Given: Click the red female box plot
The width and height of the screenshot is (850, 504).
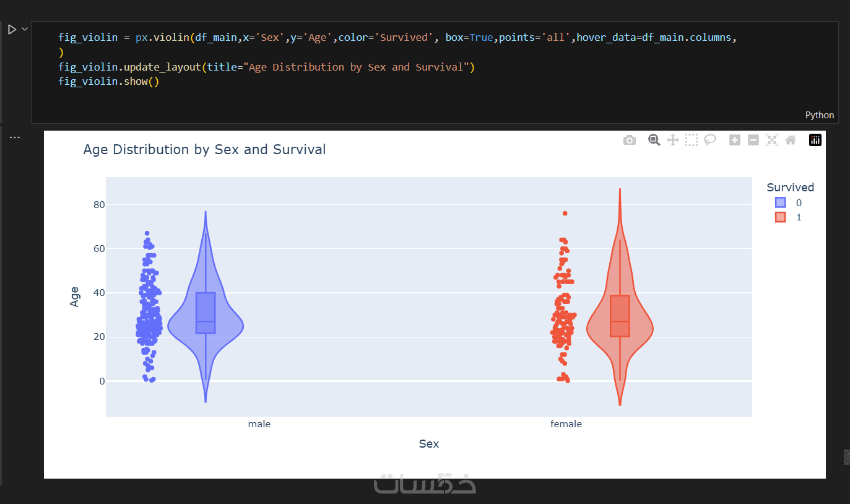Looking at the screenshot, I should pyautogui.click(x=620, y=316).
